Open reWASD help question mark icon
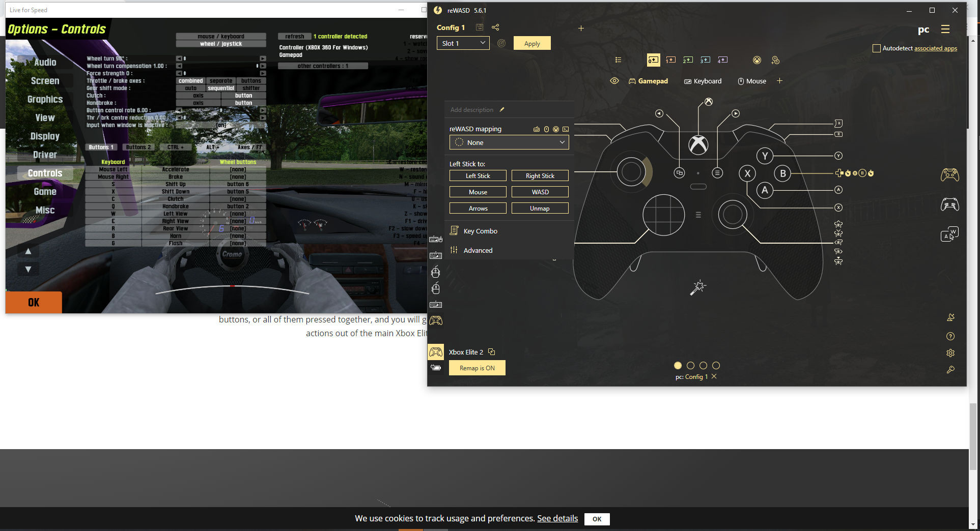980x531 pixels. point(950,336)
